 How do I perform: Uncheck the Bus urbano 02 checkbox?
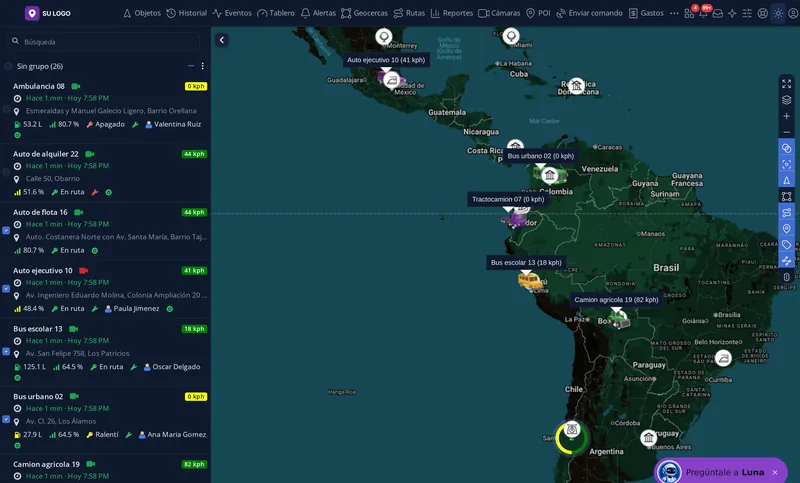tap(6, 419)
